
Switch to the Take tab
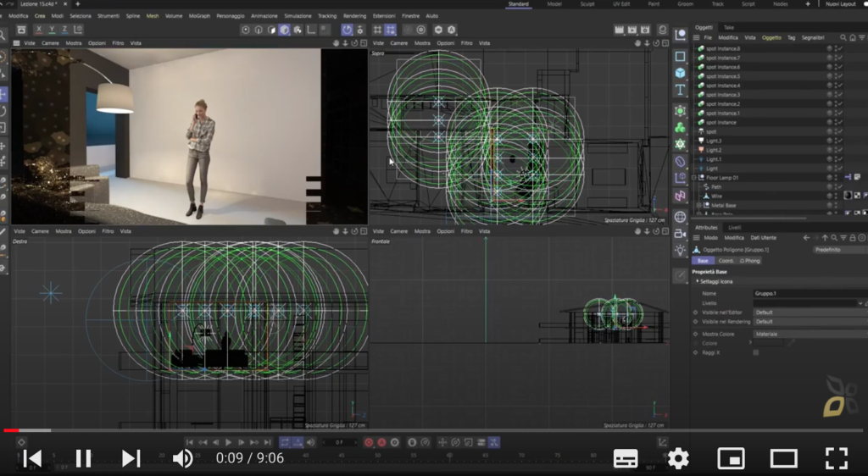coord(729,27)
